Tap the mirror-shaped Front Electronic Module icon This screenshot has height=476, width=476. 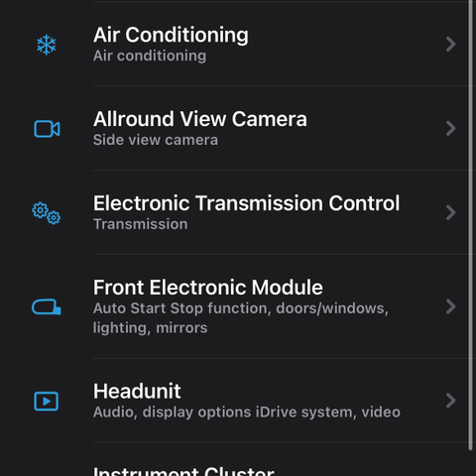pyautogui.click(x=47, y=306)
